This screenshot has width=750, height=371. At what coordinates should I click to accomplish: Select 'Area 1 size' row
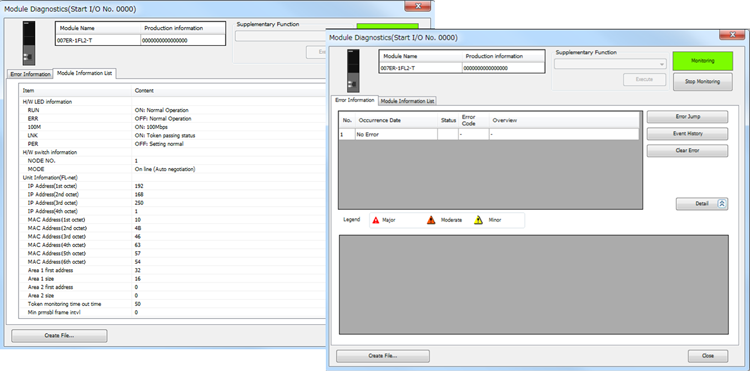click(x=172, y=279)
